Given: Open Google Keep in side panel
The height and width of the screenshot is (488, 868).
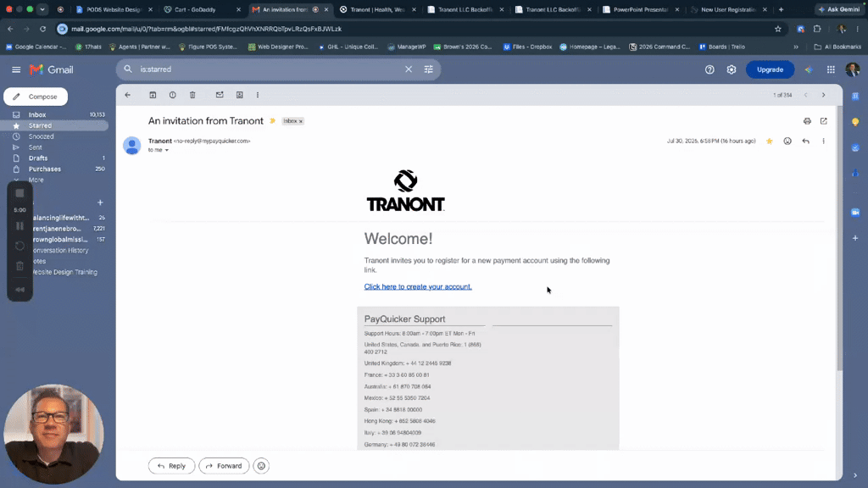Looking at the screenshot, I should 855,122.
